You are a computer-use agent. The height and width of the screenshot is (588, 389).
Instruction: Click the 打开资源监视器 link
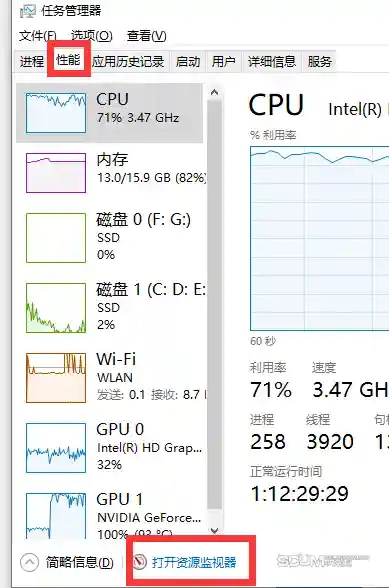click(194, 562)
